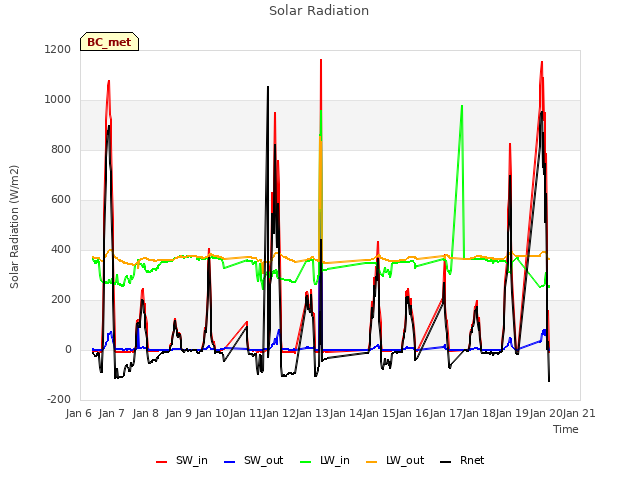Image resolution: width=640 pixels, height=480 pixels.
Task: Click the Jan 17 x-axis tick label
Action: coord(446,414)
